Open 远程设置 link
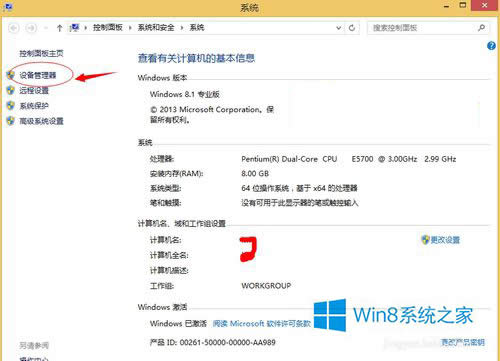Image resolution: width=500 pixels, height=361 pixels. [34, 90]
